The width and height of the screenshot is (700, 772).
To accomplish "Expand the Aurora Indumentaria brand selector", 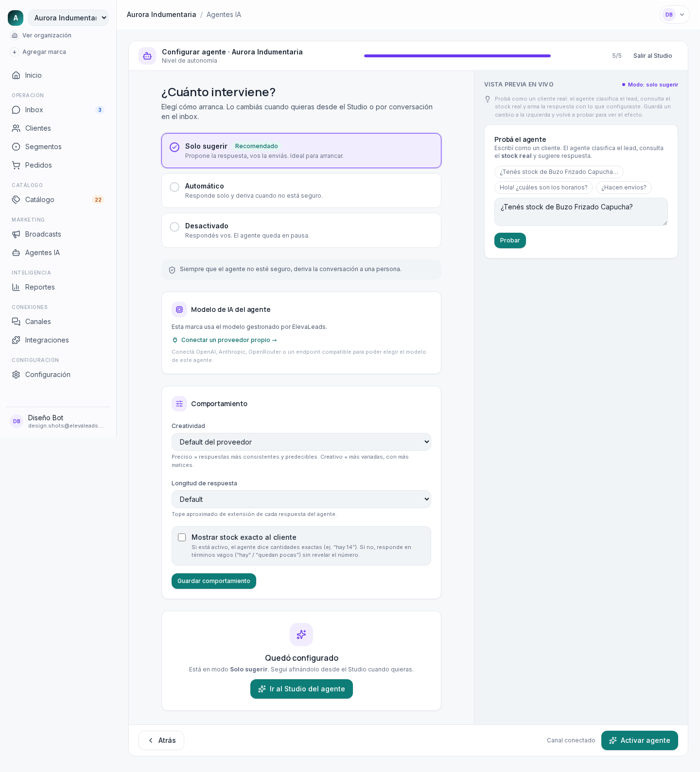I will coord(68,18).
